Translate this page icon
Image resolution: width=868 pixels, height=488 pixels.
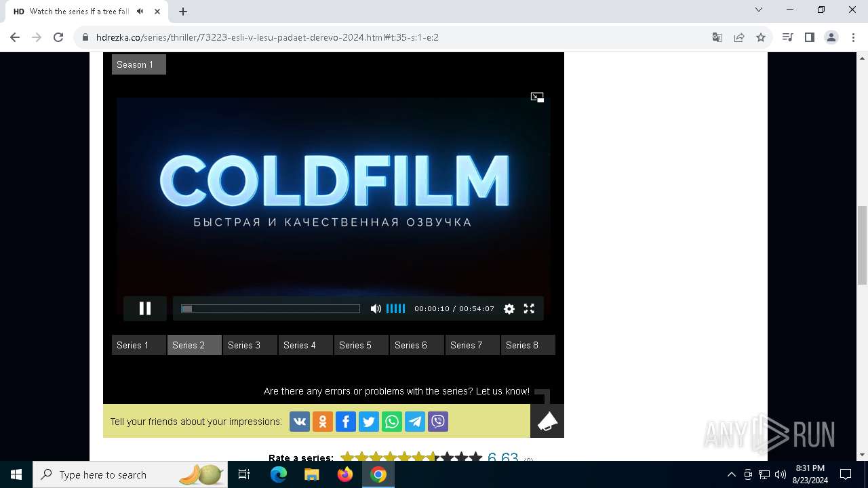(x=717, y=37)
